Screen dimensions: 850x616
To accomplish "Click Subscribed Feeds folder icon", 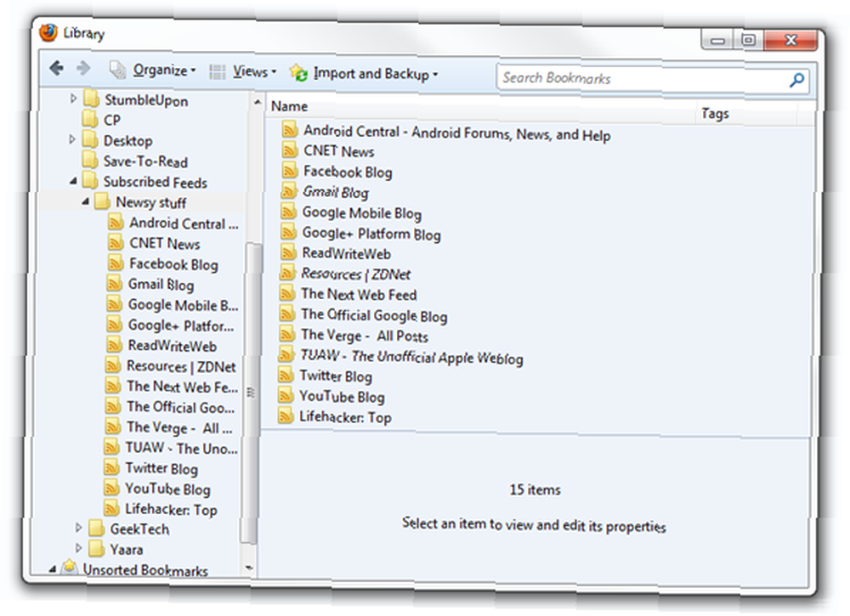I will click(91, 181).
